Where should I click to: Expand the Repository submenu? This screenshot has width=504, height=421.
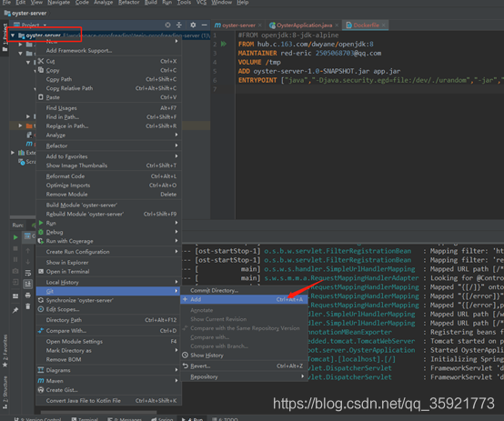pyautogui.click(x=244, y=376)
